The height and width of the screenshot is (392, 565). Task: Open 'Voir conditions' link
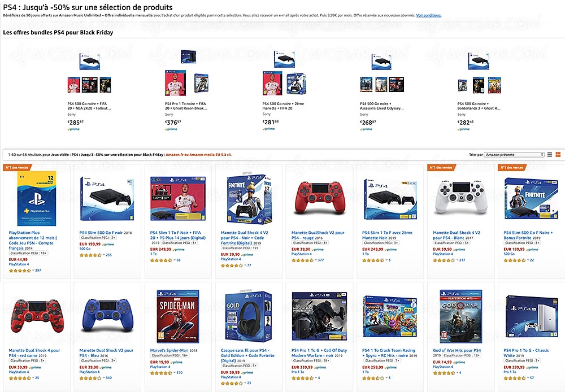(429, 15)
